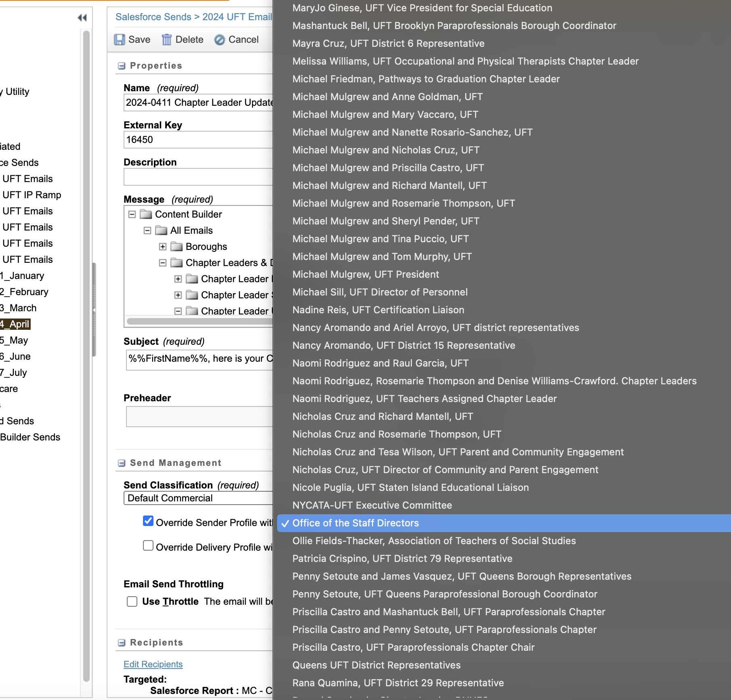Viewport: 731px width, 700px height.
Task: Collapse the Recipients section
Action: 121,643
